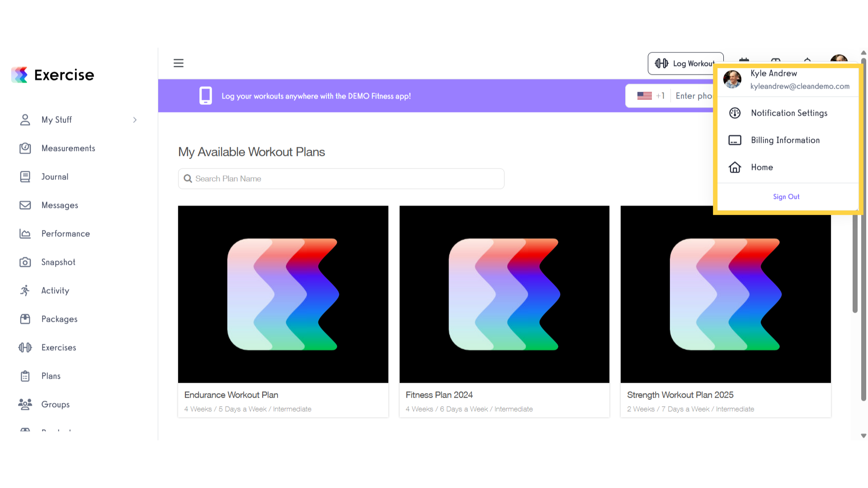Click the Exercise logo in sidebar
The image size is (868, 488).
(53, 75)
